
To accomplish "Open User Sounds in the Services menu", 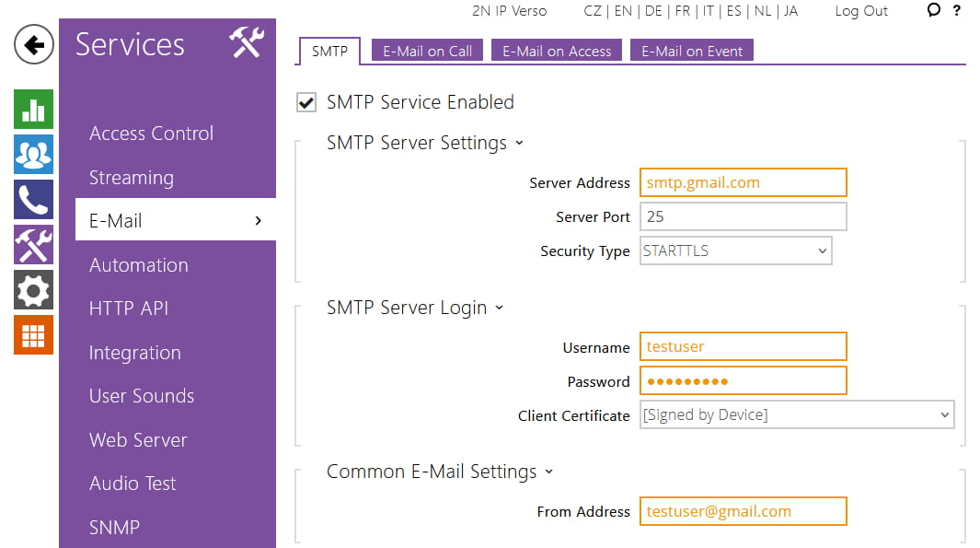I will coord(142,396).
